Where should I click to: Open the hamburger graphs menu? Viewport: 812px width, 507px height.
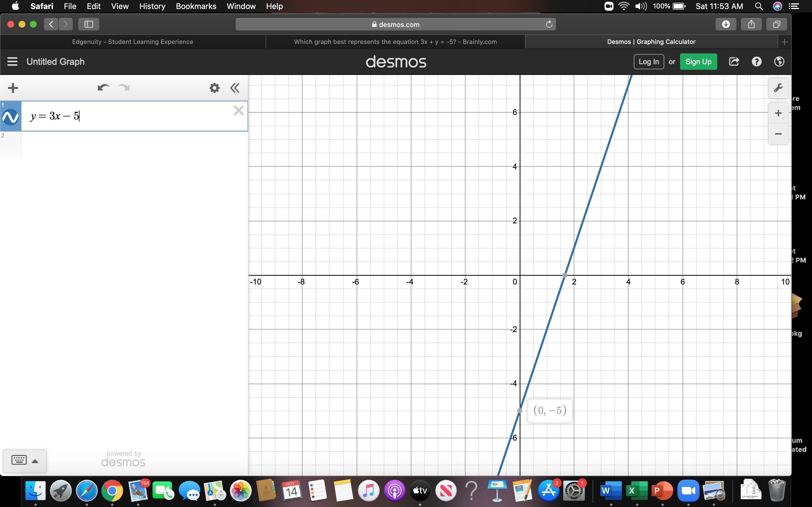(12, 62)
